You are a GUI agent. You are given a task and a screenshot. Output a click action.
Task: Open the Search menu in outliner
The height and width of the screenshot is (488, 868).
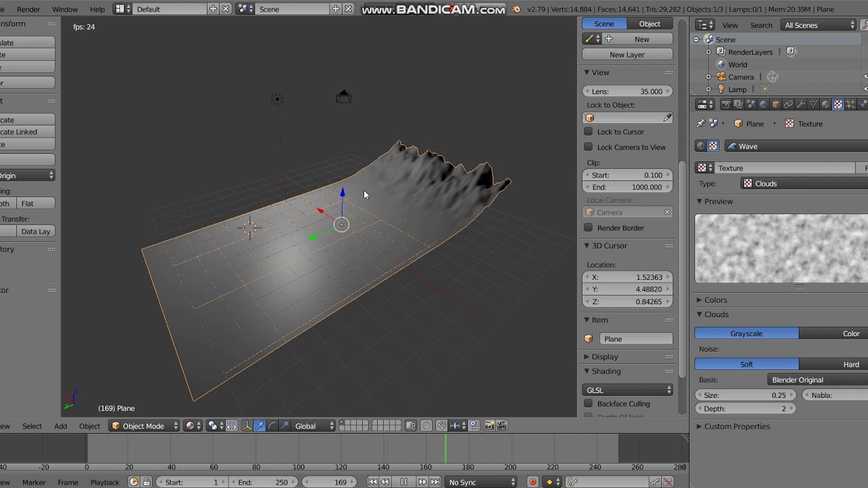click(761, 25)
